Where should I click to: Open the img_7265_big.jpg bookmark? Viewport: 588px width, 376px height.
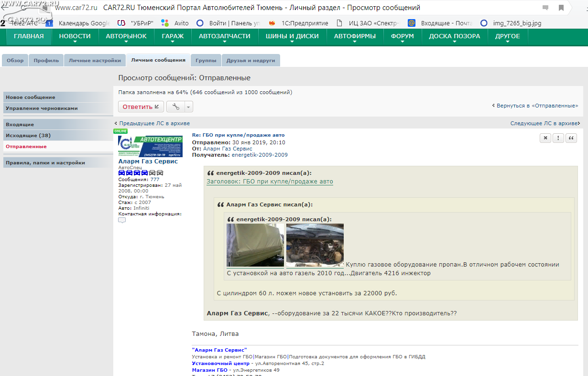click(511, 23)
